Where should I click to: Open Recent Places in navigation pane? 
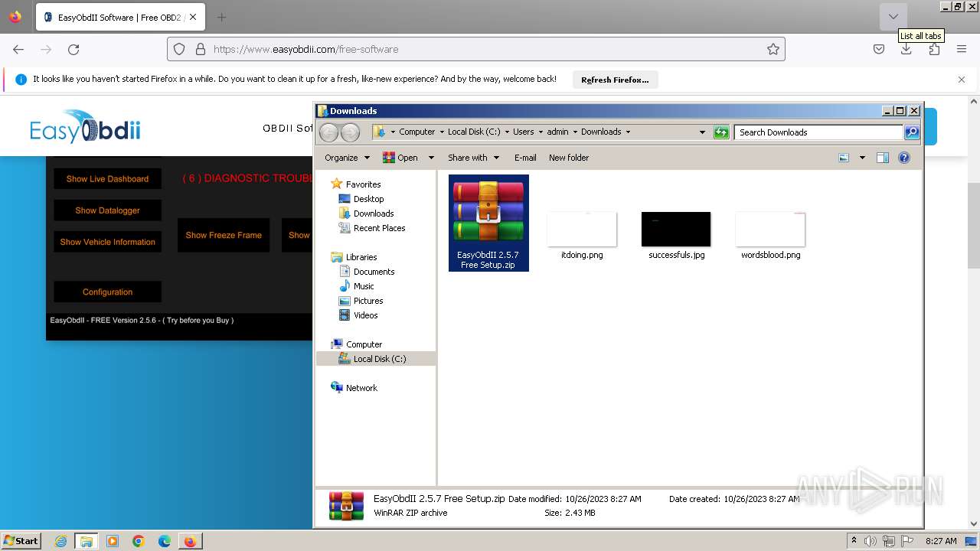tap(379, 228)
